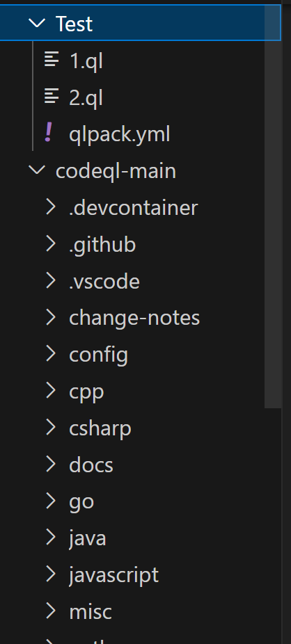Collapse the codeql-main folder chevron
291x644 pixels.
tap(37, 170)
